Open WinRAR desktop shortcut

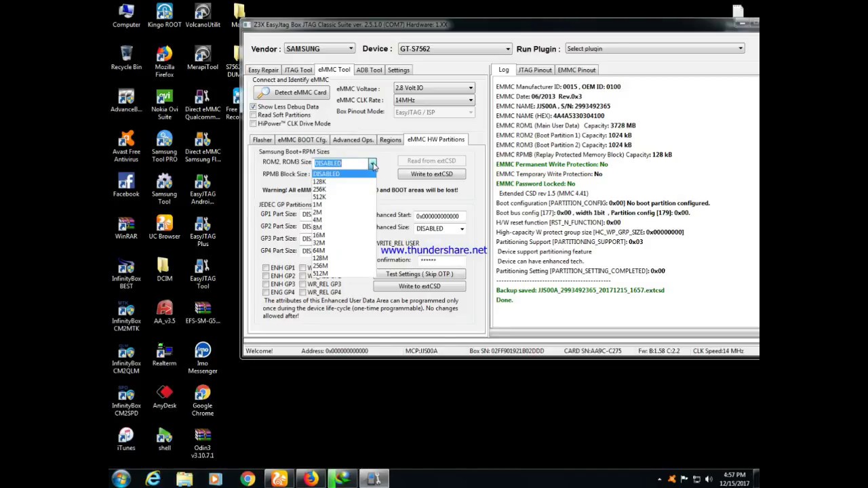[x=126, y=228]
